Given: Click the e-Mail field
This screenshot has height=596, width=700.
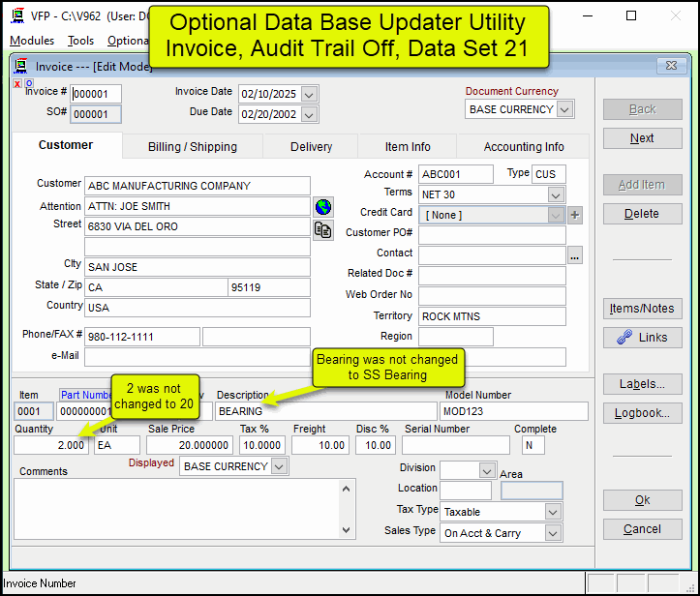Looking at the screenshot, I should click(198, 357).
